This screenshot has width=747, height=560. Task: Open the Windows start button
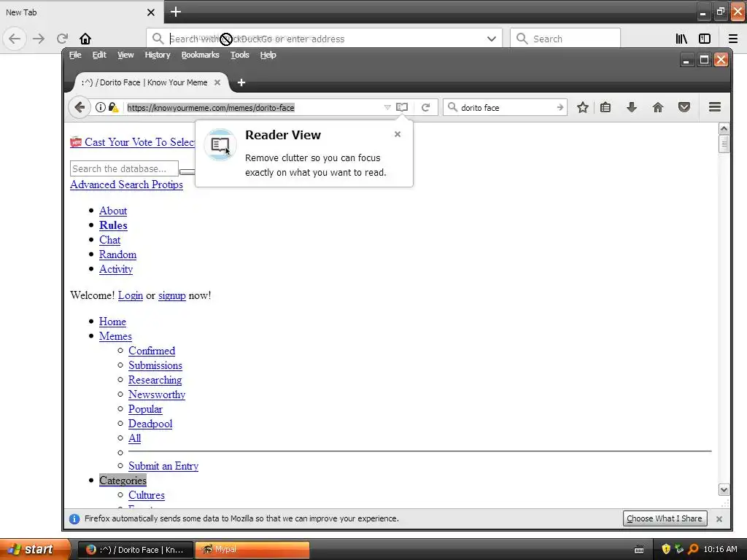(34, 549)
